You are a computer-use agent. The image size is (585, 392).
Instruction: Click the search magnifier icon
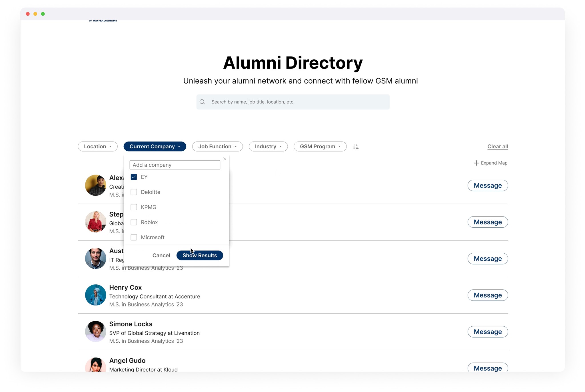(x=202, y=102)
